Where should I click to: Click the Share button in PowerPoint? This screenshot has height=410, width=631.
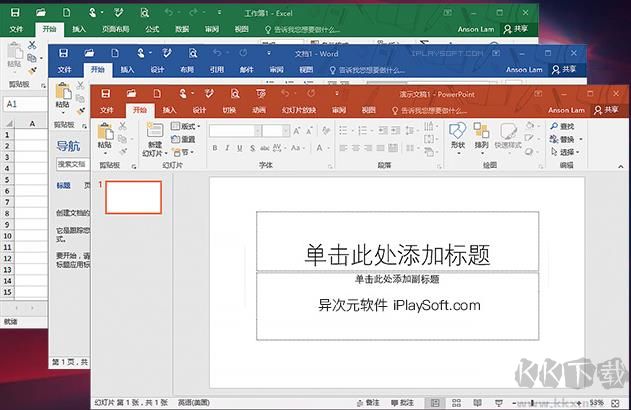tap(604, 110)
